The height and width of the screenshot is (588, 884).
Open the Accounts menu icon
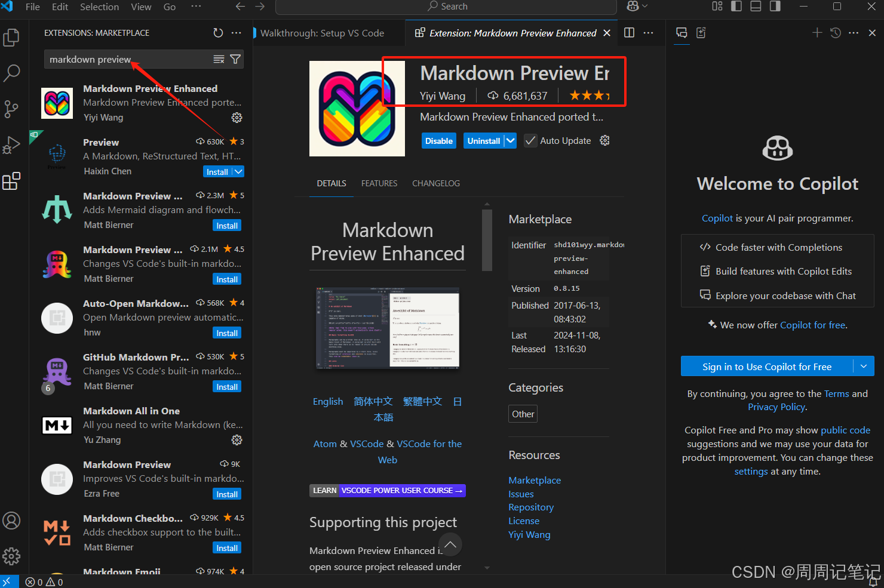(11, 521)
